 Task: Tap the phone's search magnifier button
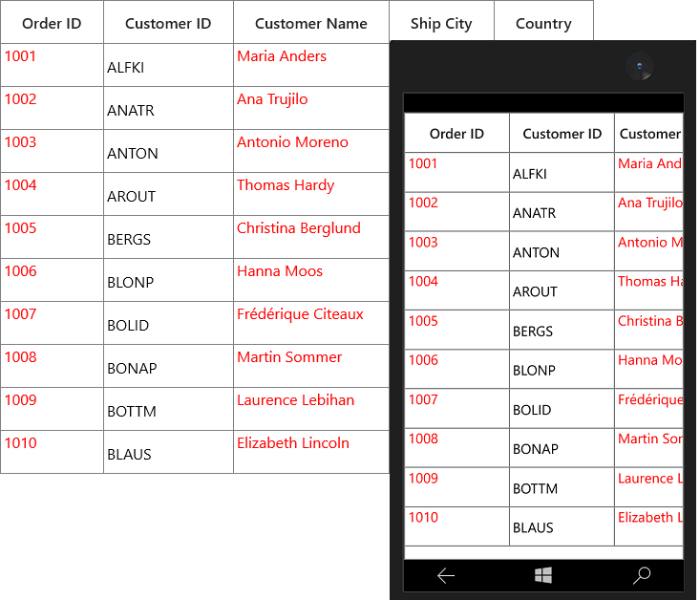642,575
